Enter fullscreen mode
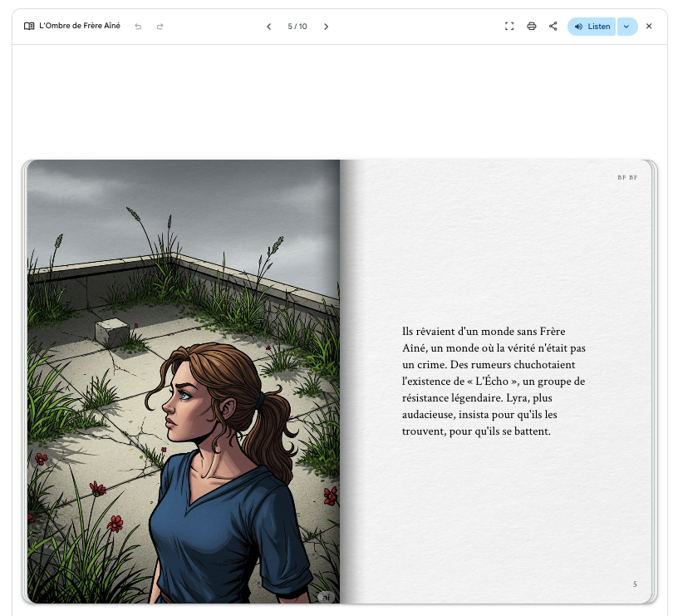Screen dimensions: 673x616 509,27
